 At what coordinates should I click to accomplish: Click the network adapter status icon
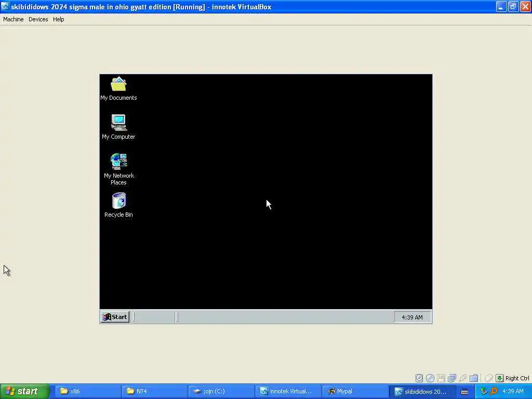coord(451,378)
